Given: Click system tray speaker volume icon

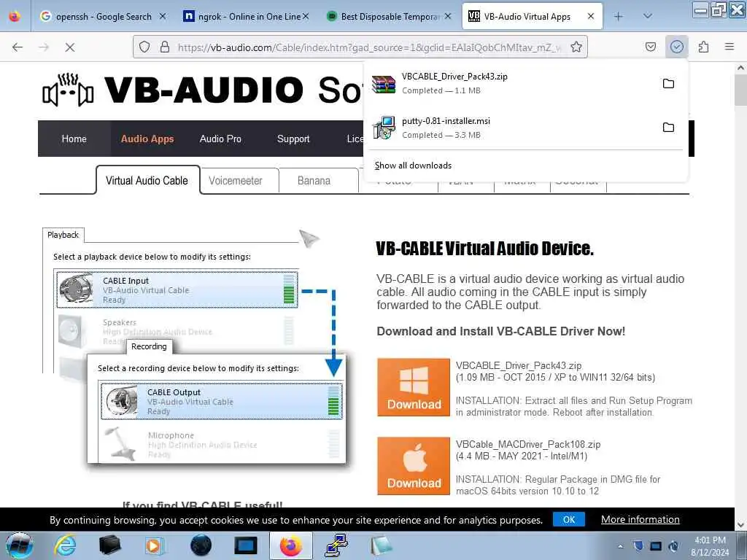Looking at the screenshot, I should 673,547.
